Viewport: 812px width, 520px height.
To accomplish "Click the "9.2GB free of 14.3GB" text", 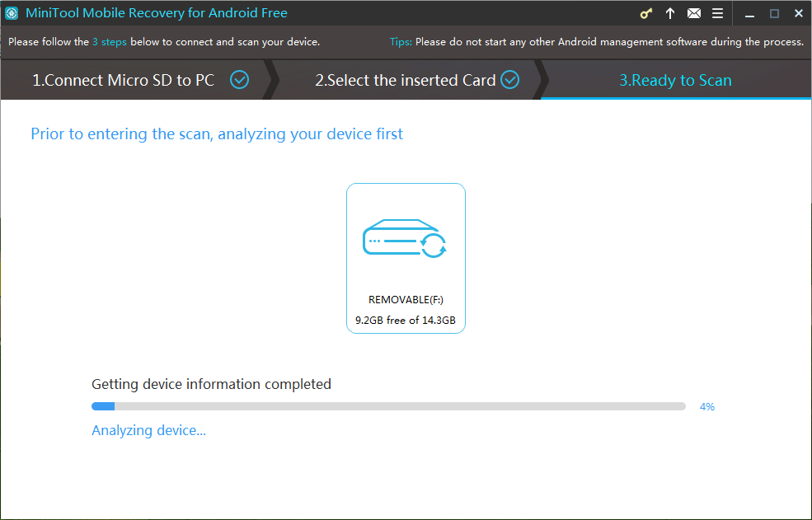I will (x=406, y=320).
